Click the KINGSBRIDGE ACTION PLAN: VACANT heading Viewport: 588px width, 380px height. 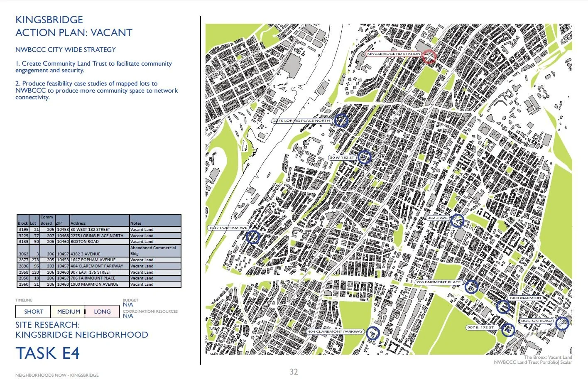tap(73, 26)
